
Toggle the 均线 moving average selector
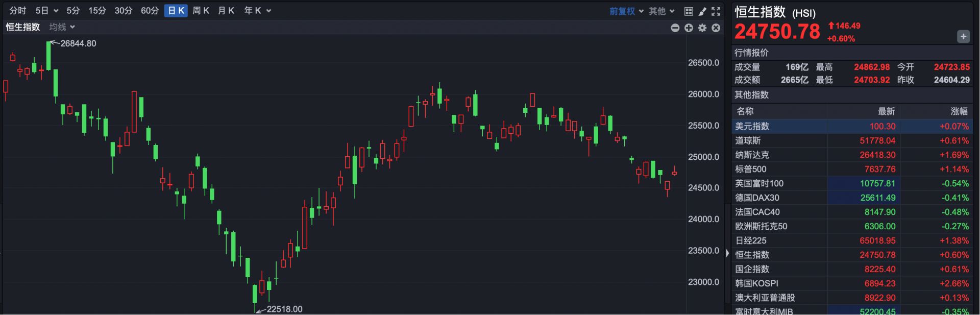(x=62, y=27)
